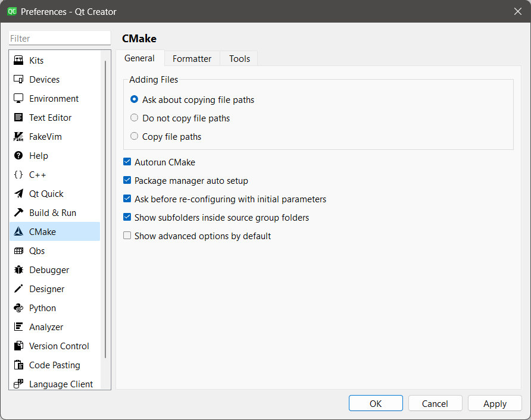Open the FakeVim settings icon
The height and width of the screenshot is (420, 531).
click(x=18, y=137)
